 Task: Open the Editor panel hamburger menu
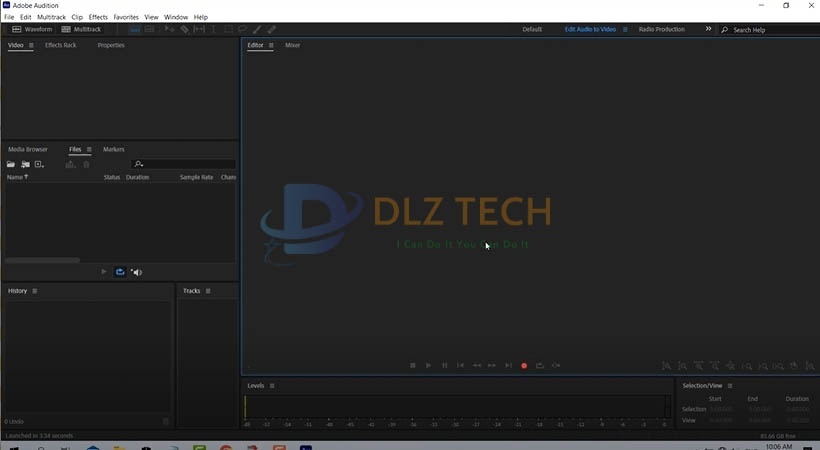point(271,46)
